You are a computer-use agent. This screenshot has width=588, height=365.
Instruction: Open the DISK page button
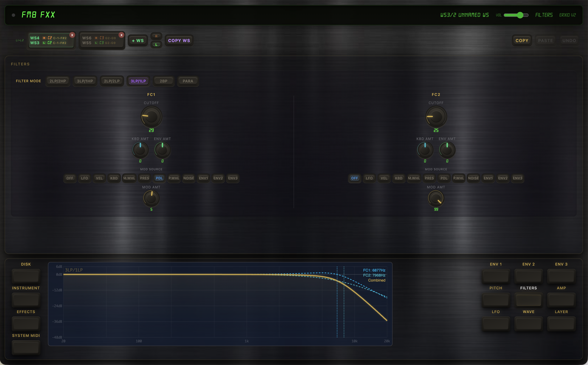26,276
